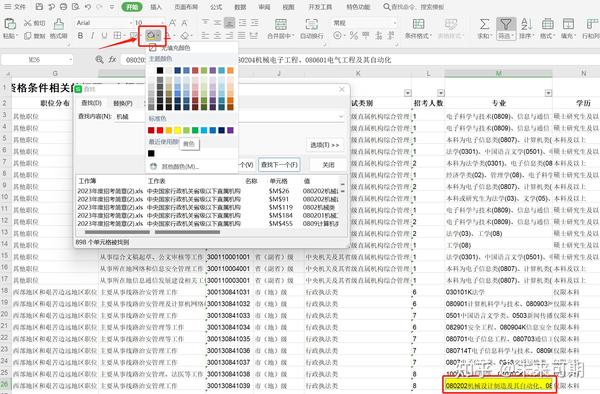600x394 pixels.
Task: Increase font size with larger A icon
Action: 173,23
